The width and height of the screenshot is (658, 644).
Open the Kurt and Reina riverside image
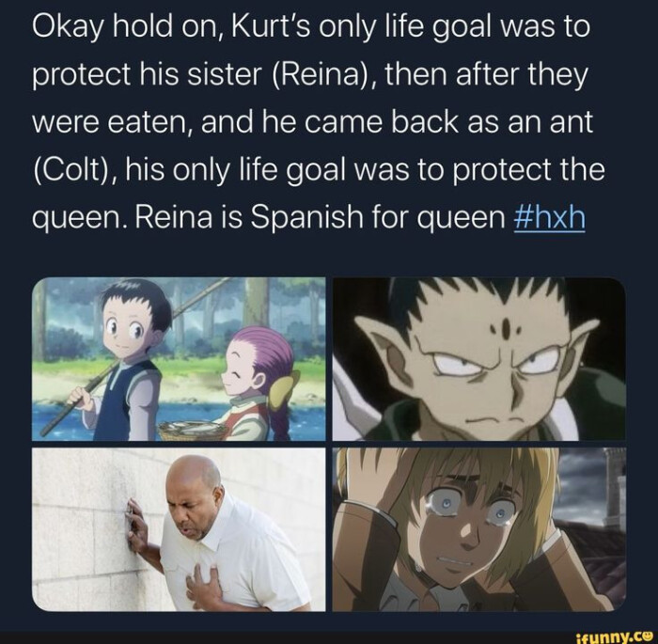(179, 359)
